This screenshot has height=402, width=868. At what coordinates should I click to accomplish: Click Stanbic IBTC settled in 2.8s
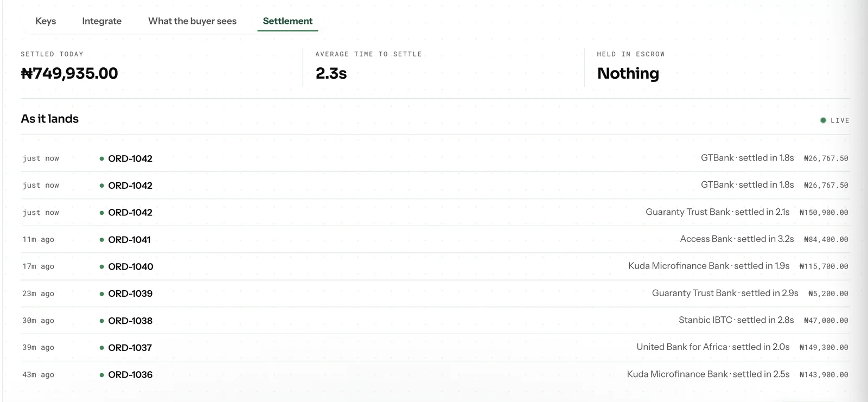[x=736, y=320]
